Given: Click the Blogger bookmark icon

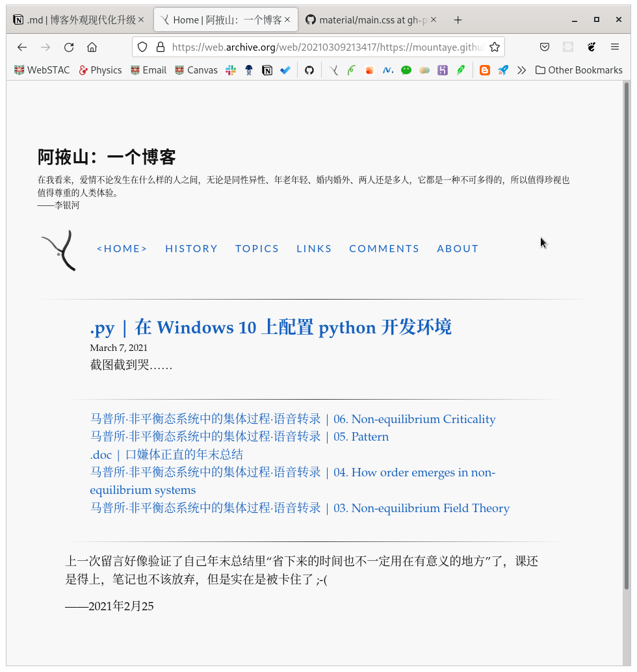Looking at the screenshot, I should 484,70.
